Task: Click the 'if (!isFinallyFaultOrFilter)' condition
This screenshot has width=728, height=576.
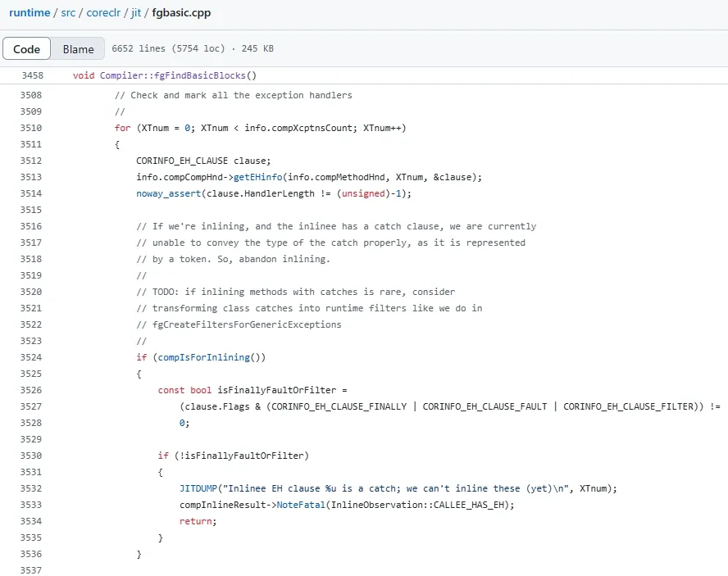Action: (x=234, y=456)
